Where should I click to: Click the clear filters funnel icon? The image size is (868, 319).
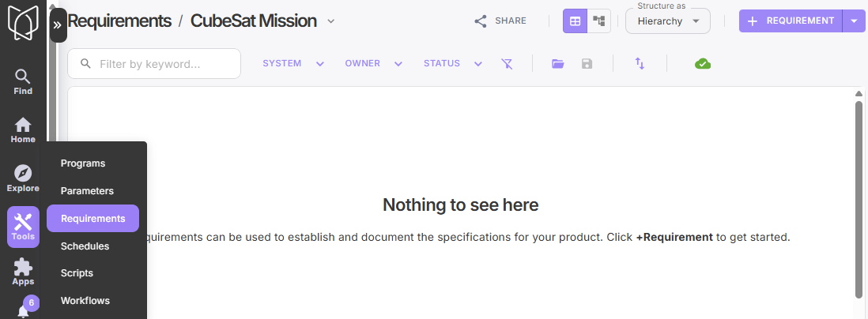507,64
